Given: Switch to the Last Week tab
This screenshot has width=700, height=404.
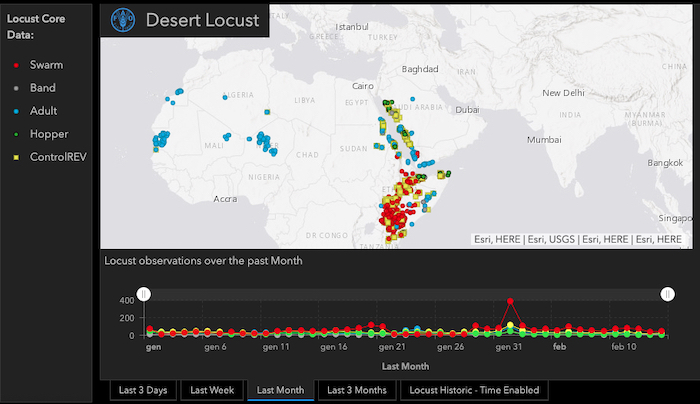Looking at the screenshot, I should [212, 390].
